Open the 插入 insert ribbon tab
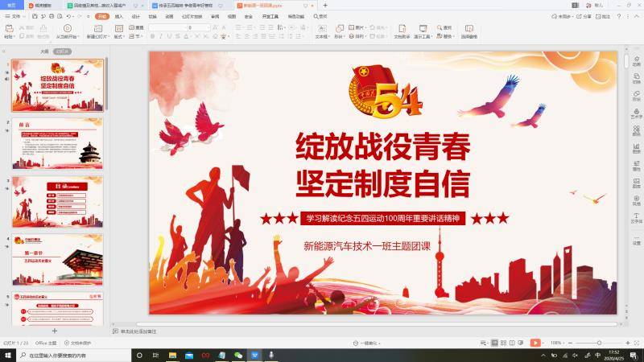This screenshot has height=362, width=644. point(119,15)
